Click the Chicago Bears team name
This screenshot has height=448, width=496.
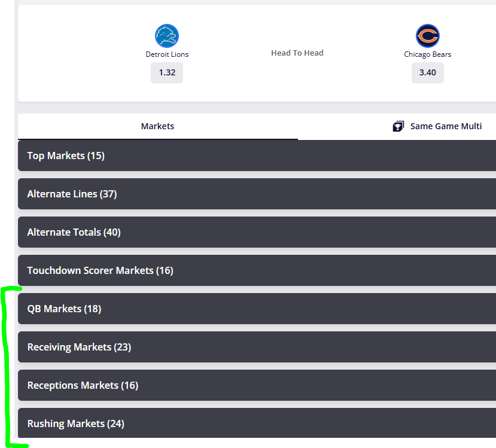[x=427, y=54]
